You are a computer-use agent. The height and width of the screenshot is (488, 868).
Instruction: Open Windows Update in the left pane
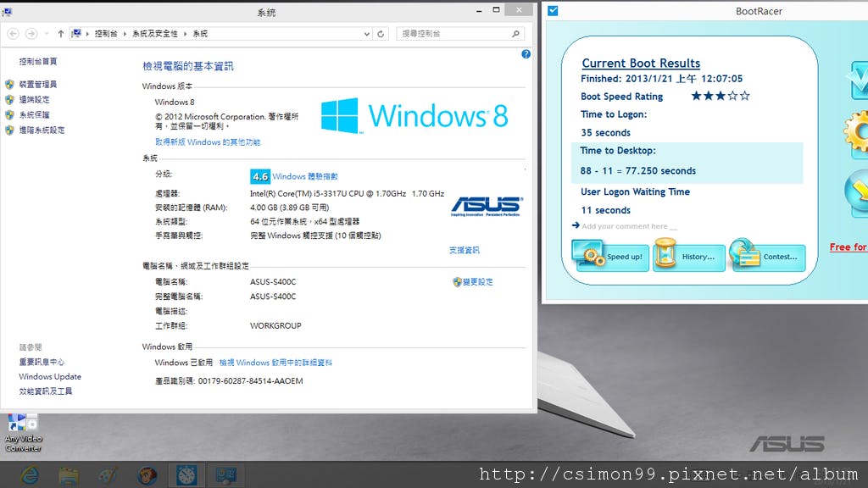[50, 377]
